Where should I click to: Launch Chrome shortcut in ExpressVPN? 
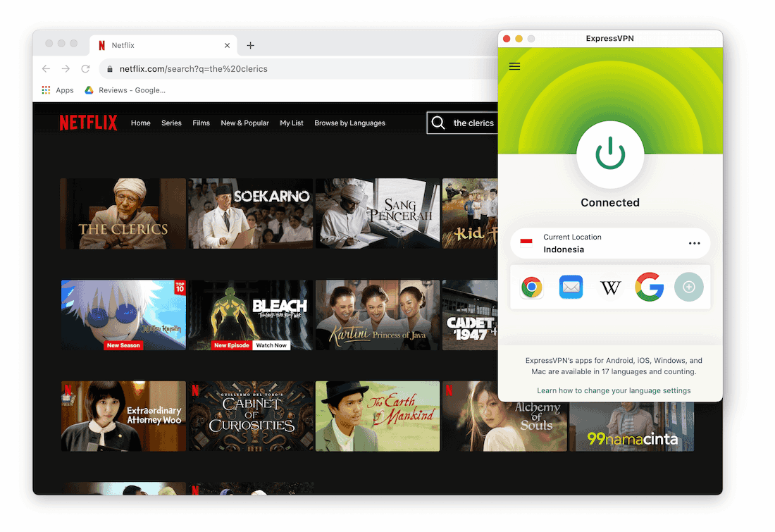[x=532, y=287]
